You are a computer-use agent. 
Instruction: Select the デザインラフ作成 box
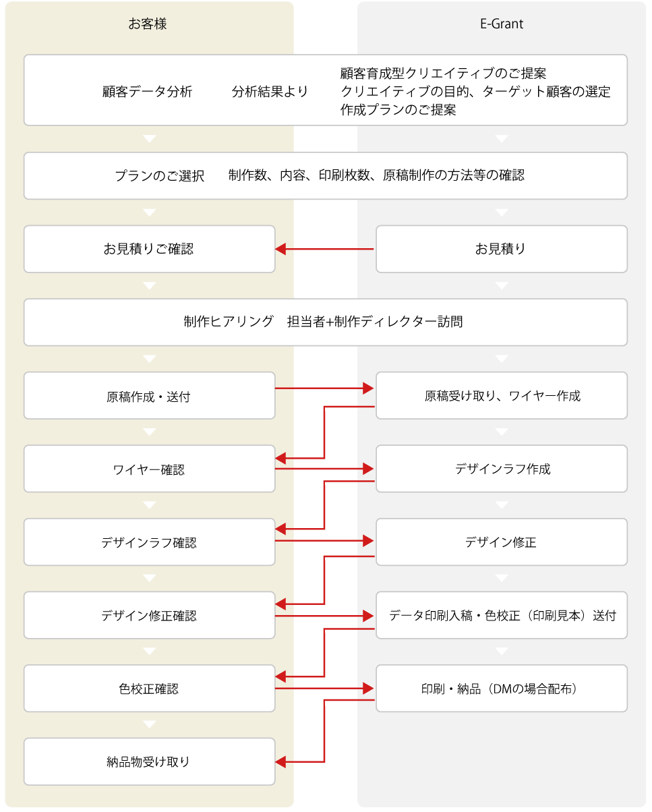(501, 469)
